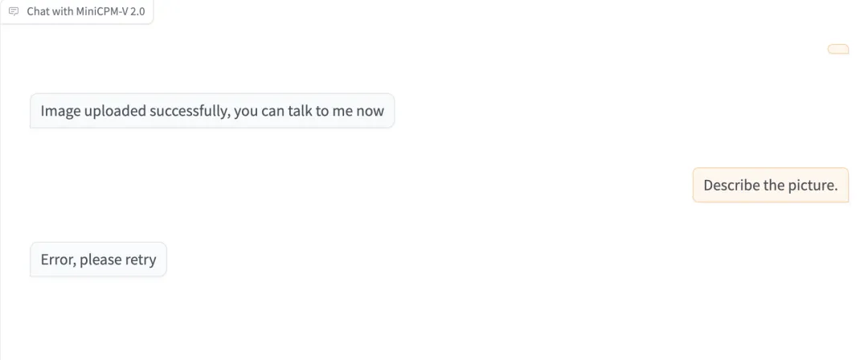Viewport: 868px width, 360px height.
Task: Click "you can" in the upload confirmation message
Action: tap(259, 112)
